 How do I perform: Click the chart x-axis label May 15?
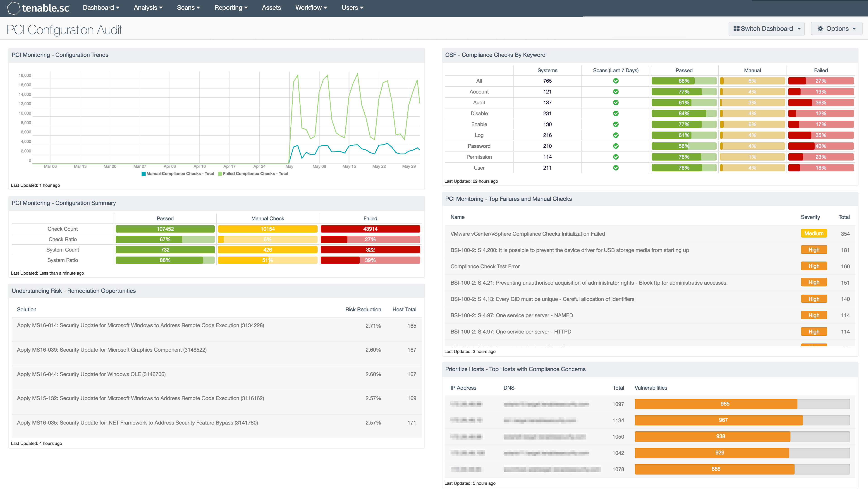[349, 167]
